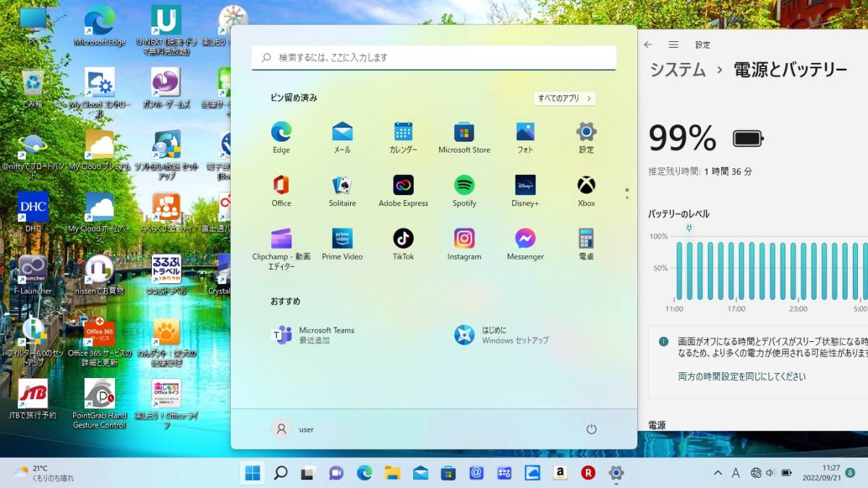Open Spotify from pinned apps
The width and height of the screenshot is (868, 488).
464,191
